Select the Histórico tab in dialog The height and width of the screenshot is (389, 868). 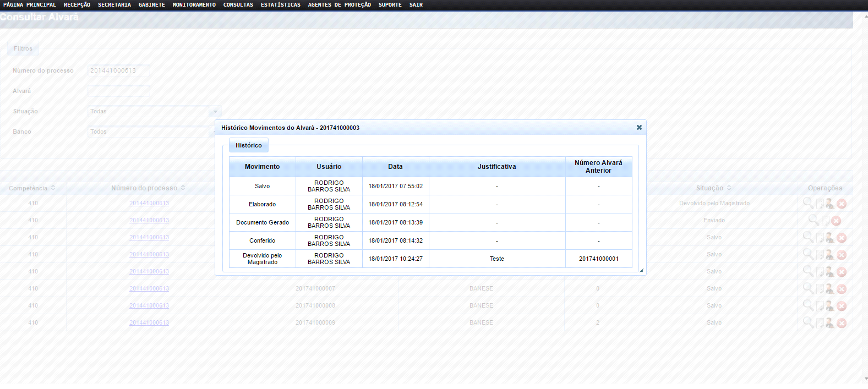click(x=249, y=146)
